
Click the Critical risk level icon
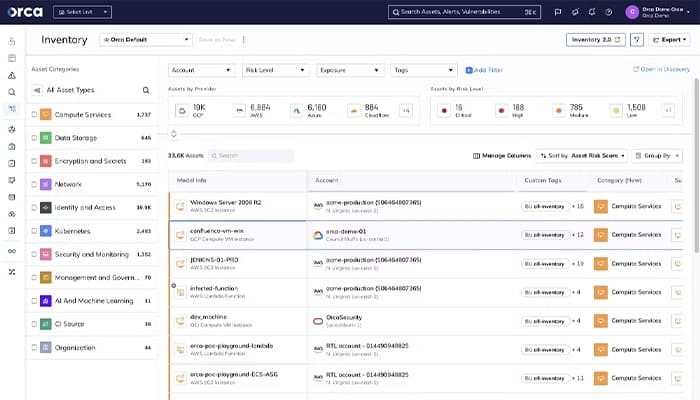point(444,110)
